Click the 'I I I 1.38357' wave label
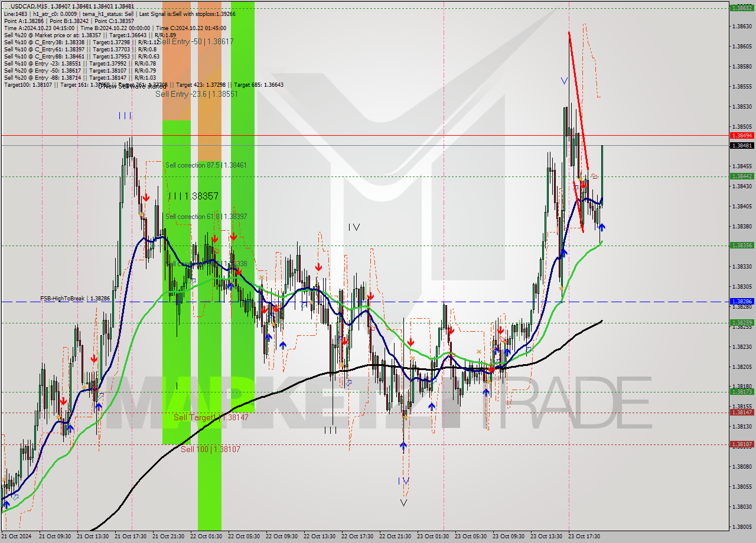The image size is (756, 543). click(x=194, y=195)
